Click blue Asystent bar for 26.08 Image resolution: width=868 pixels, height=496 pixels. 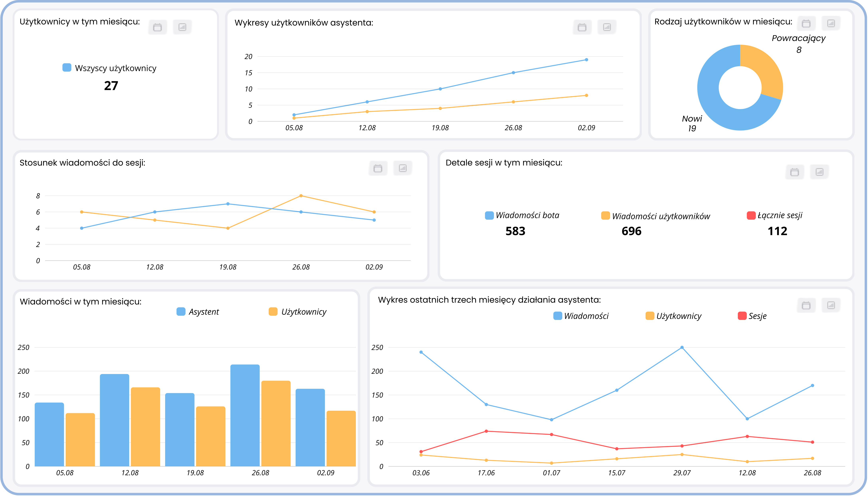(x=245, y=415)
